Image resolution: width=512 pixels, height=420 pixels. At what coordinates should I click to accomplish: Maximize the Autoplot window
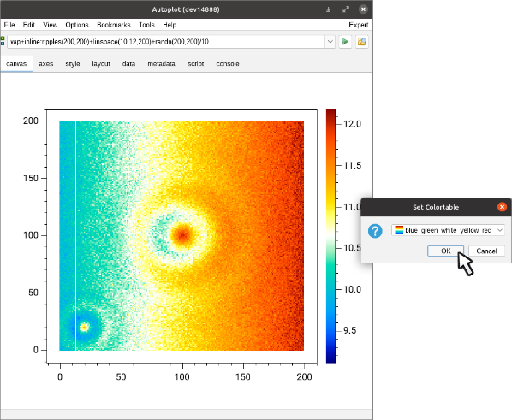pos(346,9)
